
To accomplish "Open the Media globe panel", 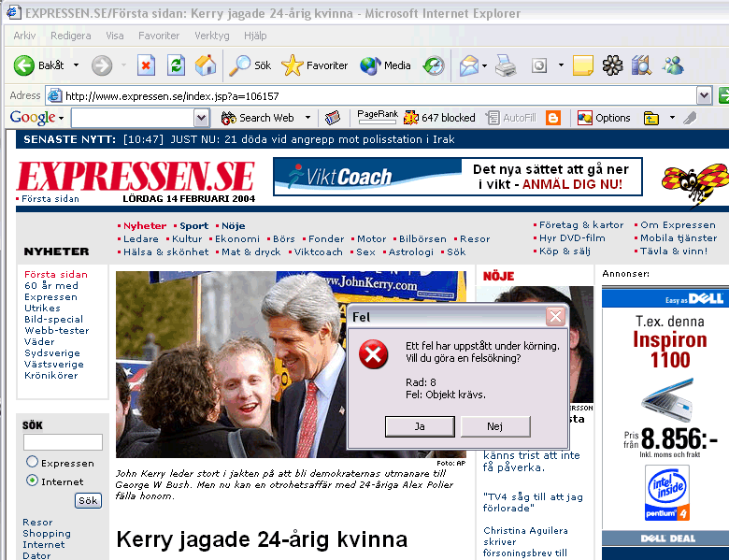I will coord(385,65).
